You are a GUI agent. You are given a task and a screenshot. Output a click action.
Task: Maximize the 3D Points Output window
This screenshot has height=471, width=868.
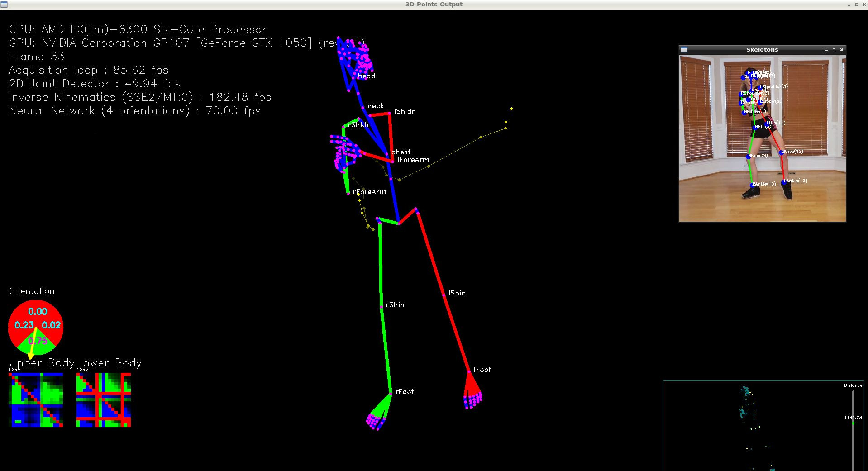(x=857, y=5)
